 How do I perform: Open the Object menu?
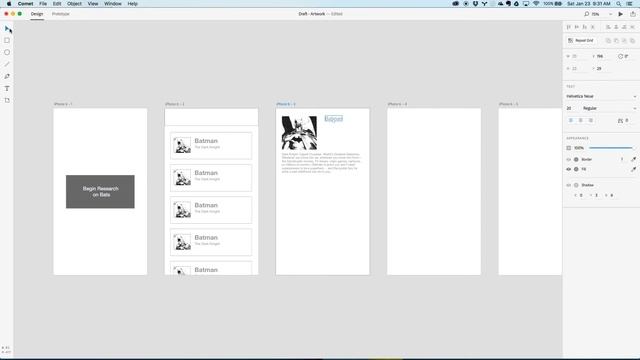pos(74,4)
